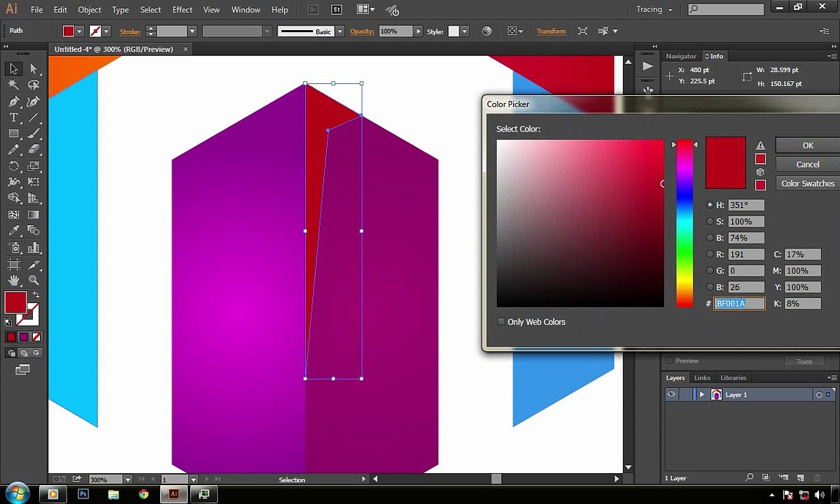Switch to the Libraries tab
840x504 pixels.
click(x=733, y=378)
